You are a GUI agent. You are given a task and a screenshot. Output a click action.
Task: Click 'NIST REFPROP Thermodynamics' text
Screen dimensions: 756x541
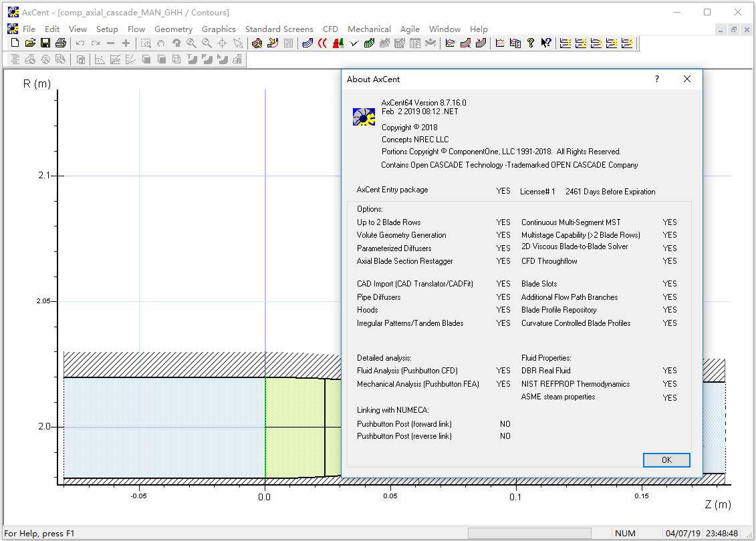coord(576,384)
